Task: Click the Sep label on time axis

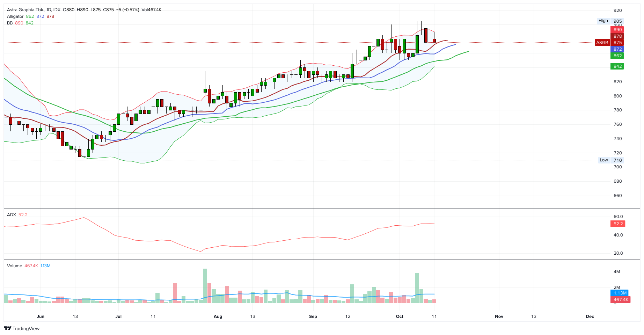Action: [x=313, y=316]
